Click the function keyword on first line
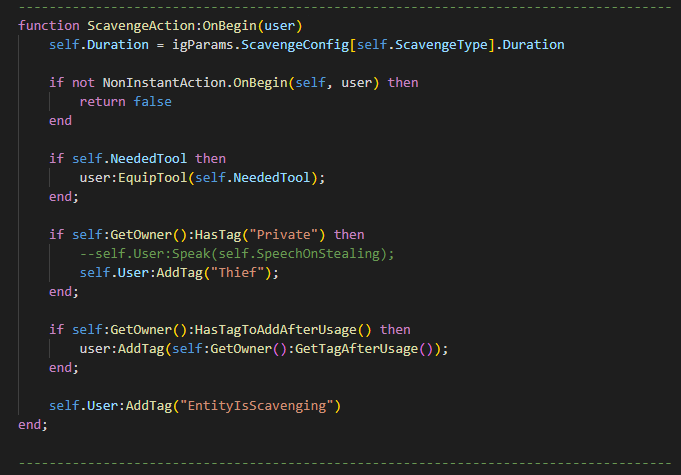 tap(49, 26)
